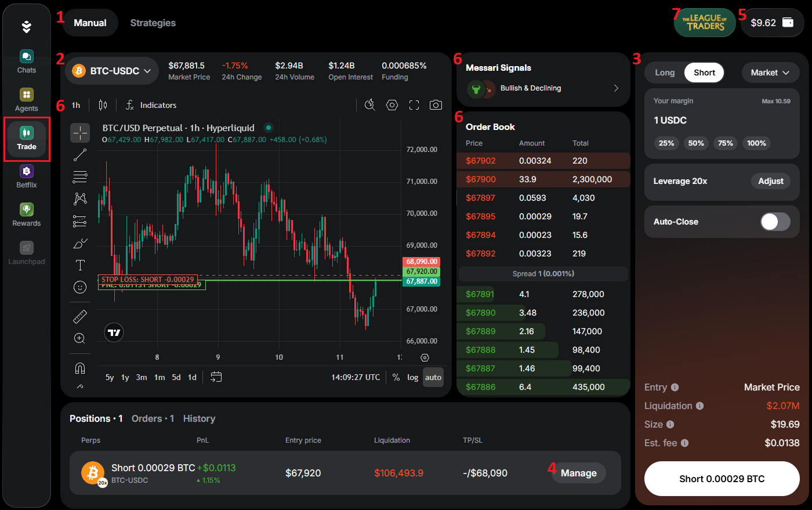Image resolution: width=812 pixels, height=510 pixels.
Task: Open the Text annotation tool on chart
Action: coord(80,265)
